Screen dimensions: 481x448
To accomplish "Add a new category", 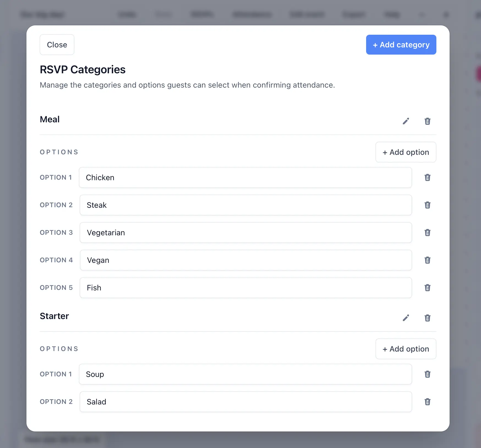I will pyautogui.click(x=401, y=45).
